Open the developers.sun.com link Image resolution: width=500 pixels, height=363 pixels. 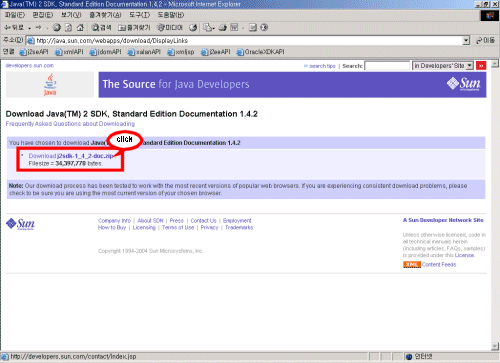click(30, 66)
